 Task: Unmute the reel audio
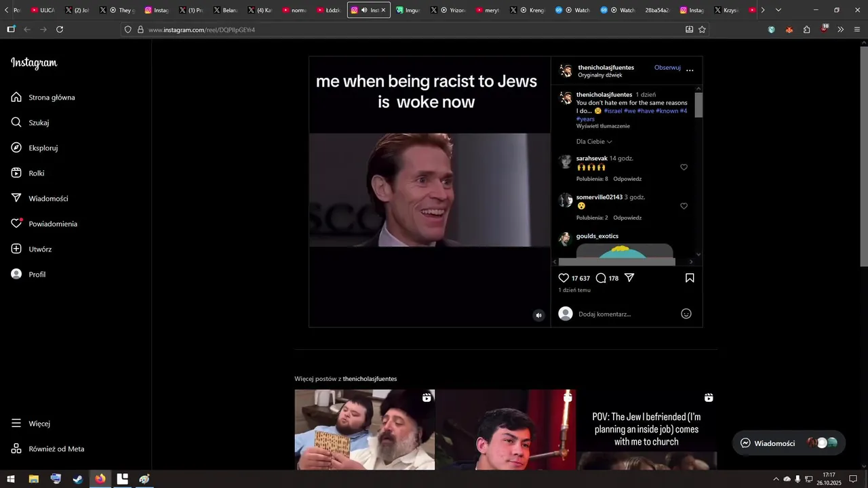[x=538, y=315]
